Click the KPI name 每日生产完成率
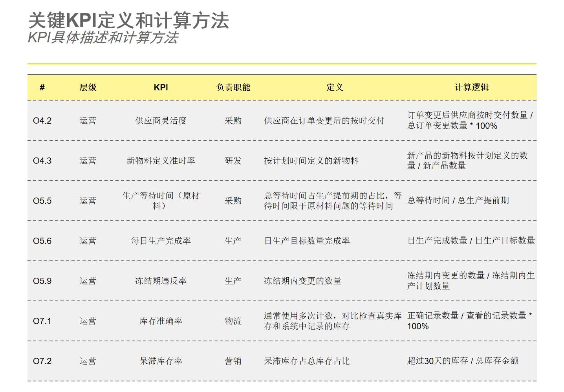 (161, 241)
